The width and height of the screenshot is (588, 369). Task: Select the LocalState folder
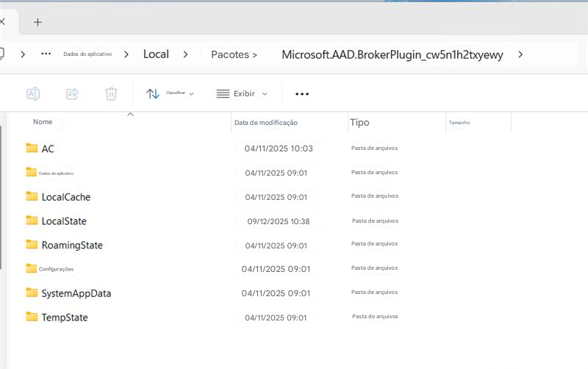(64, 221)
